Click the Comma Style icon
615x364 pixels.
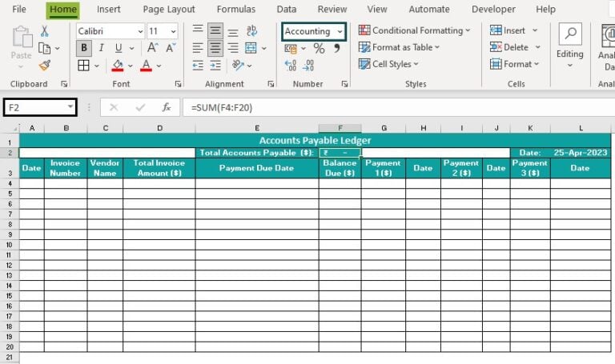tap(336, 49)
